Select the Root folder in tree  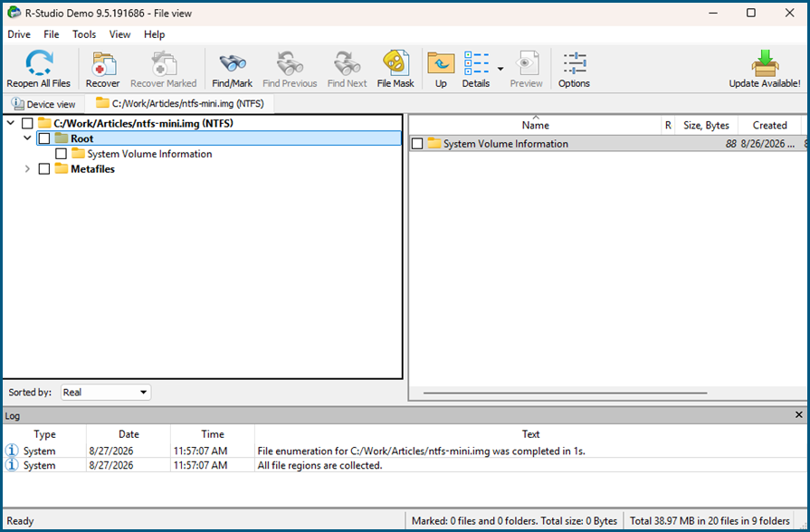[82, 138]
